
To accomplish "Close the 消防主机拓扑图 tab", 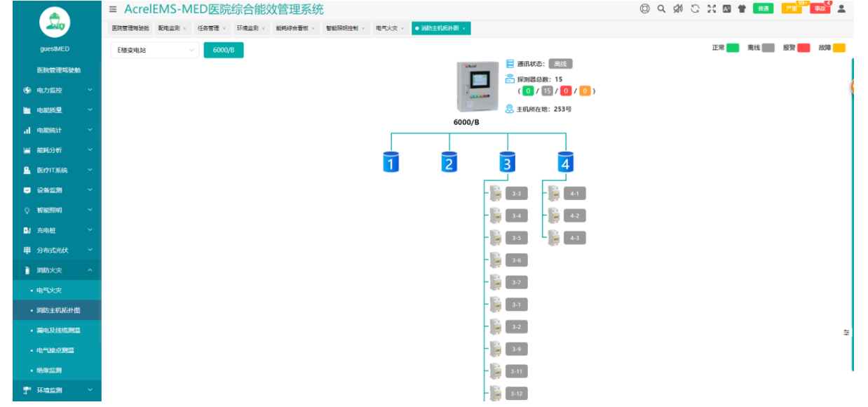I will pos(463,28).
